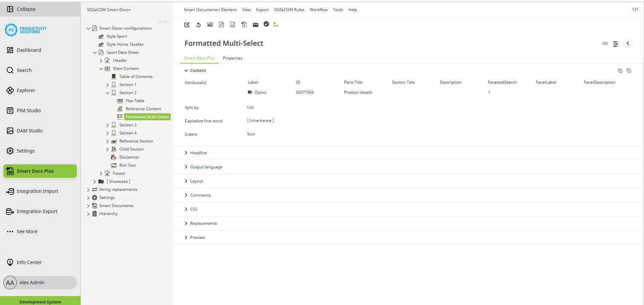The image size is (644, 305).
Task: Click the code file export icon
Action: point(233,24)
